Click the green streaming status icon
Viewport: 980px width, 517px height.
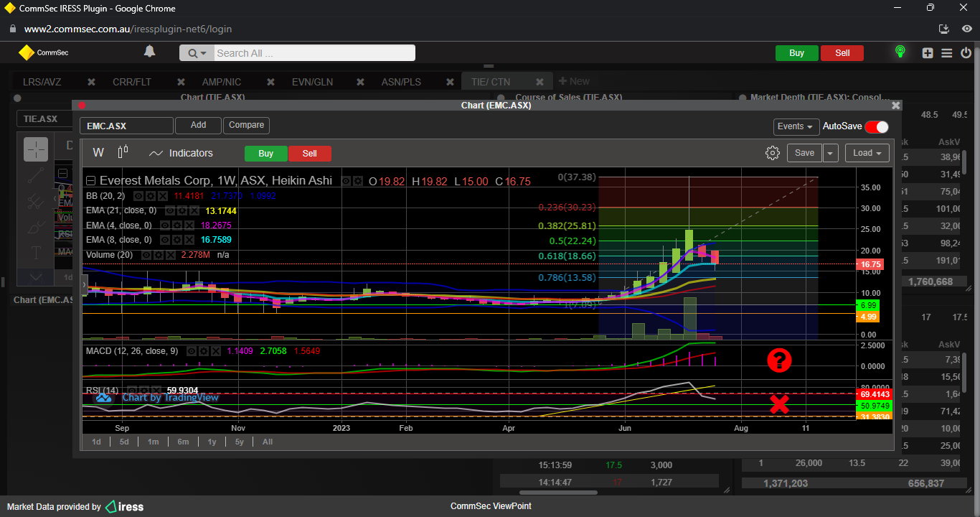(x=900, y=52)
